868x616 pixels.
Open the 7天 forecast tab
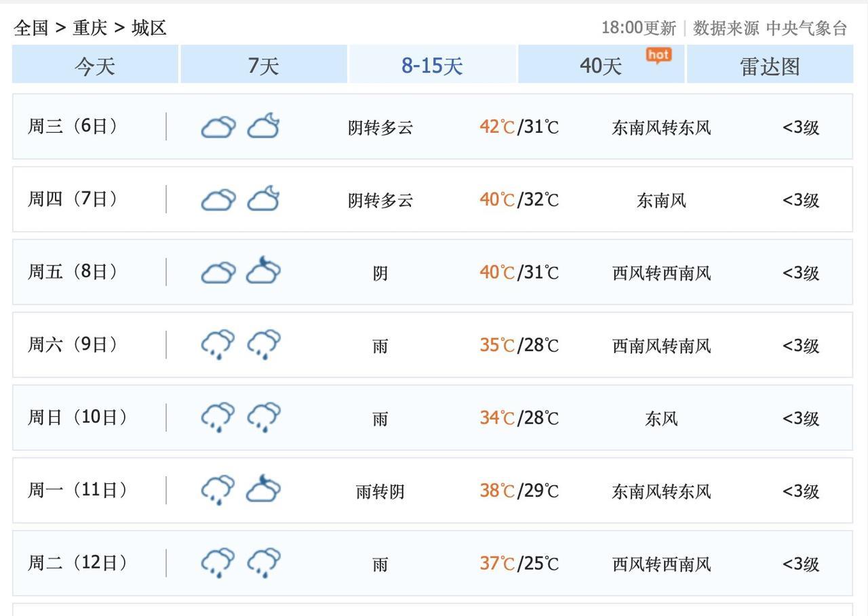pos(263,66)
